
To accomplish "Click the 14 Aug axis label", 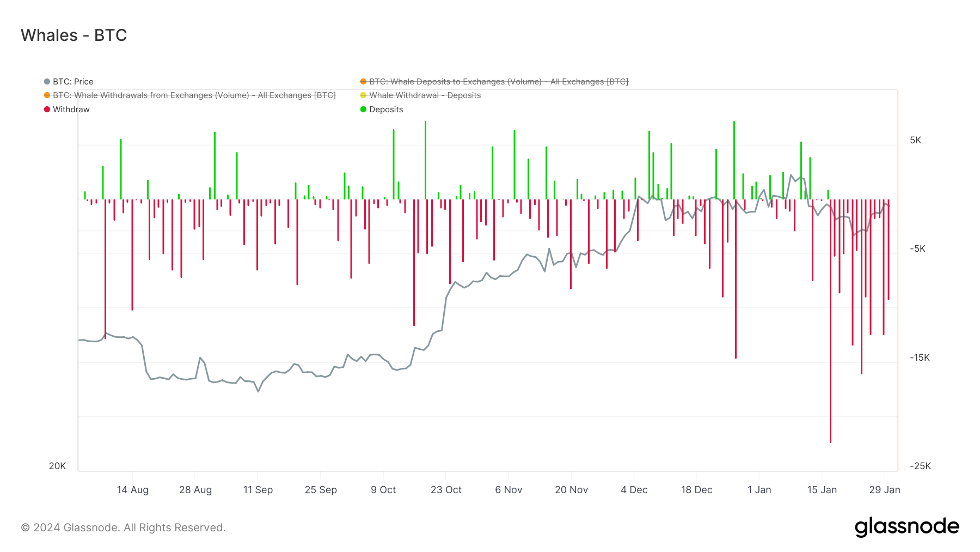I will (133, 489).
